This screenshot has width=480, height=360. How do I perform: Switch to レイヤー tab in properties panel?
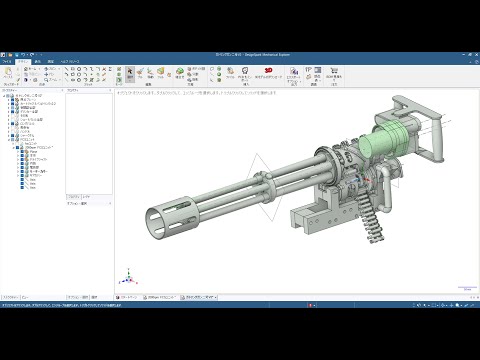[86, 197]
